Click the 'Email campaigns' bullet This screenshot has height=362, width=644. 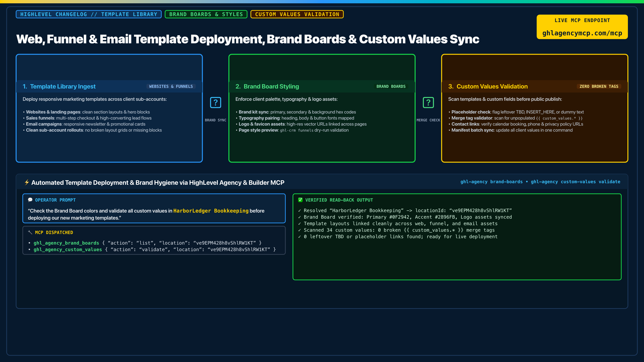(84, 124)
